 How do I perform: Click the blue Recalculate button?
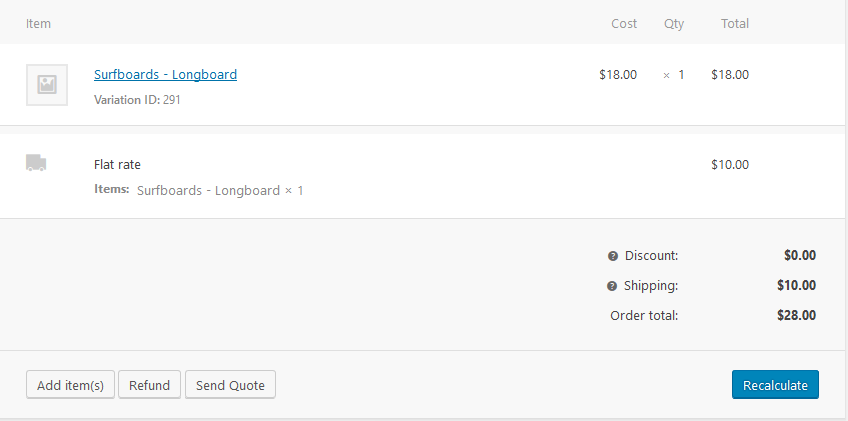(775, 385)
